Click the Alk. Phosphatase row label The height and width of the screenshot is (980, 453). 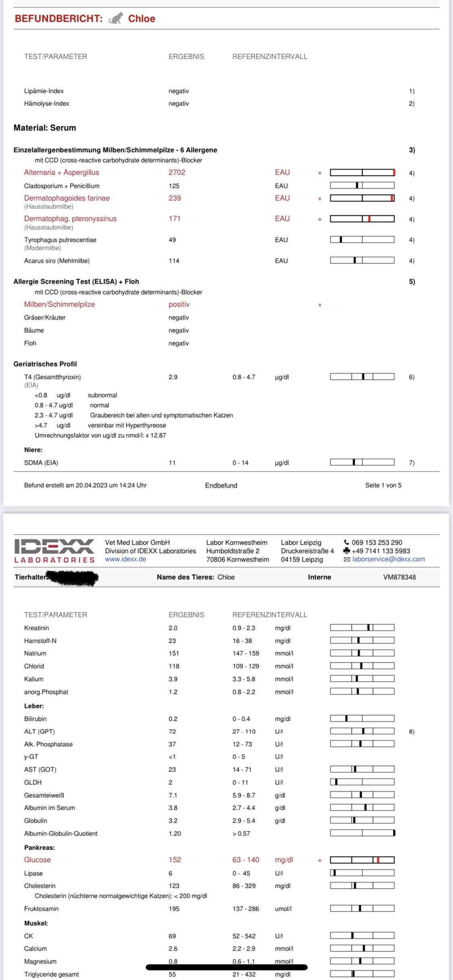click(x=48, y=744)
